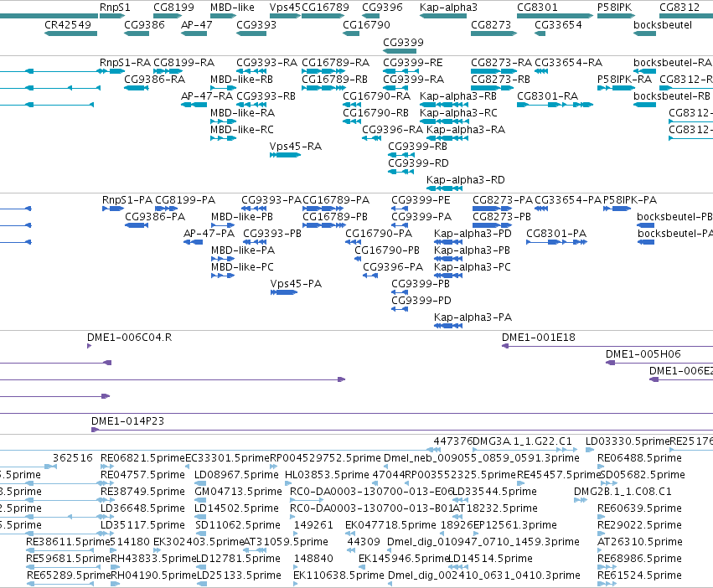Click the RE06821.5prime EST label
Image resolution: width=713 pixels, height=588 pixels.
coord(142,458)
